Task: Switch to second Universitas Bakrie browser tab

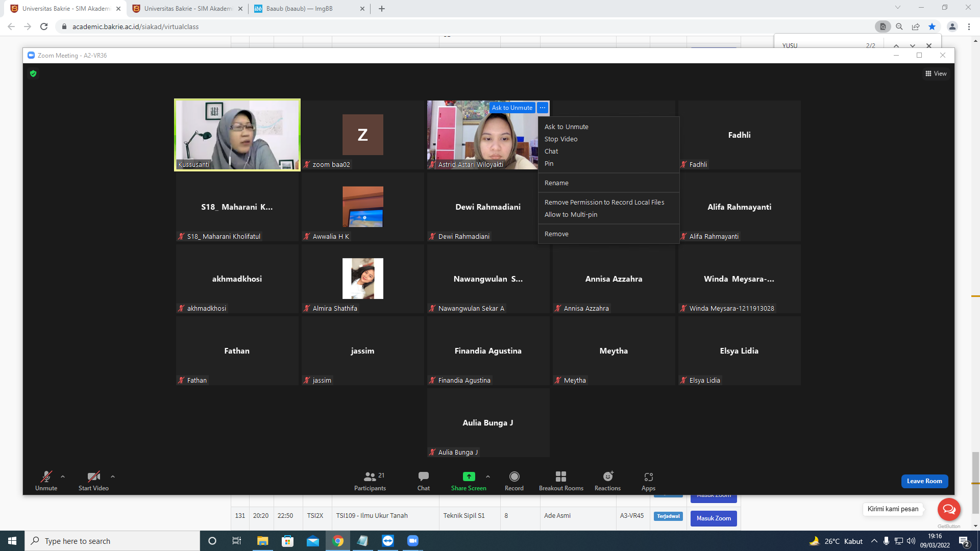Action: point(188,9)
